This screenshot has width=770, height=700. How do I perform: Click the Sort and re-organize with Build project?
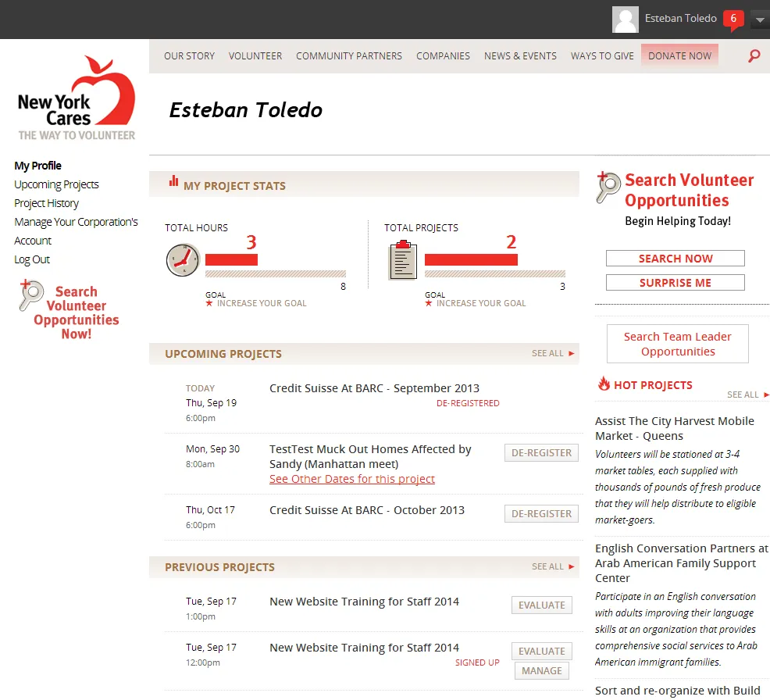(678, 690)
